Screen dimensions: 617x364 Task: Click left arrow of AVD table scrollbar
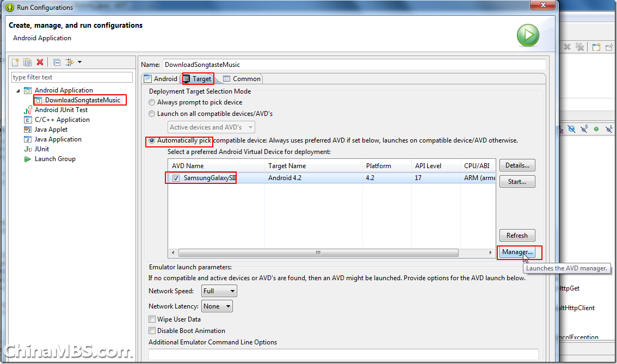[x=173, y=252]
